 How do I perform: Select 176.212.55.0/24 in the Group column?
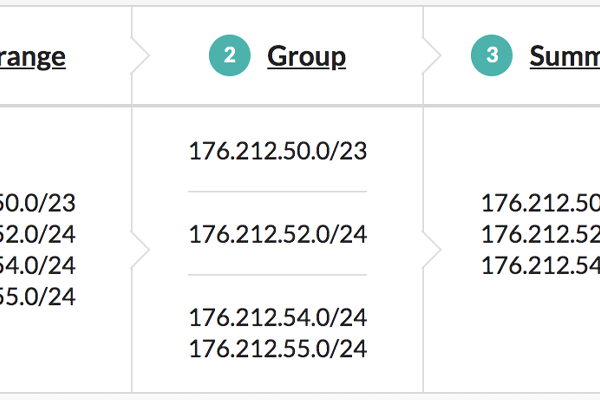278,349
